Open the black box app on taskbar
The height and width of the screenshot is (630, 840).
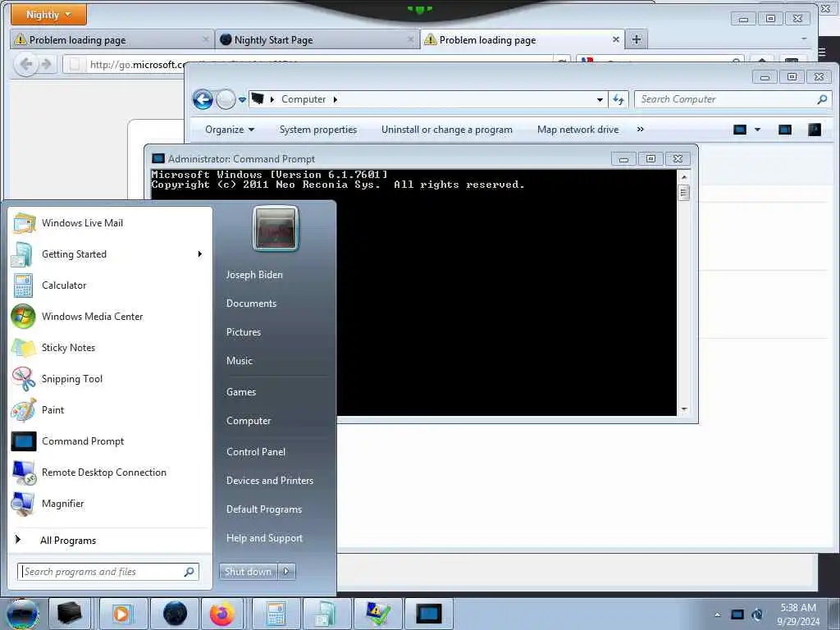[x=70, y=614]
